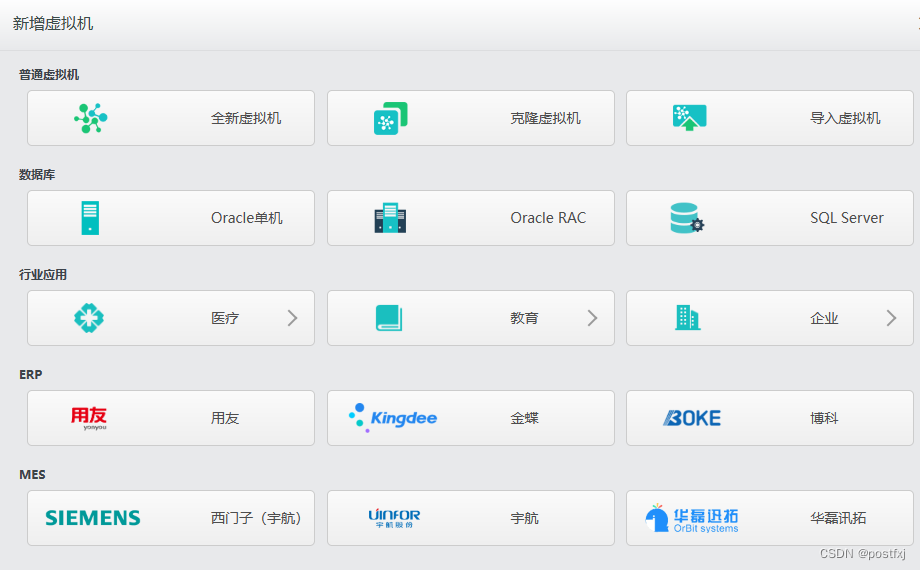Open the 教育 industry label
920x570 pixels.
(524, 318)
